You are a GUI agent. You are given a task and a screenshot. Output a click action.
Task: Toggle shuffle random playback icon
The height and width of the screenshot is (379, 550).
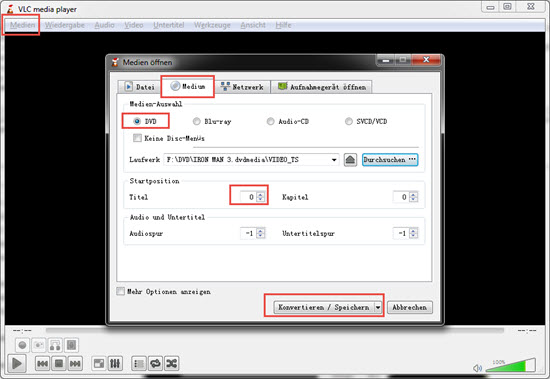pos(172,364)
